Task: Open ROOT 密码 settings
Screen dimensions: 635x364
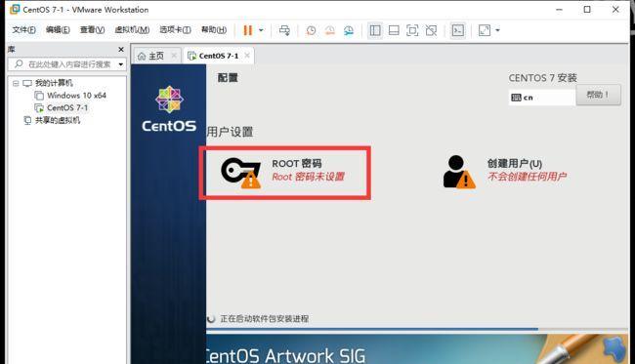Action: click(285, 173)
